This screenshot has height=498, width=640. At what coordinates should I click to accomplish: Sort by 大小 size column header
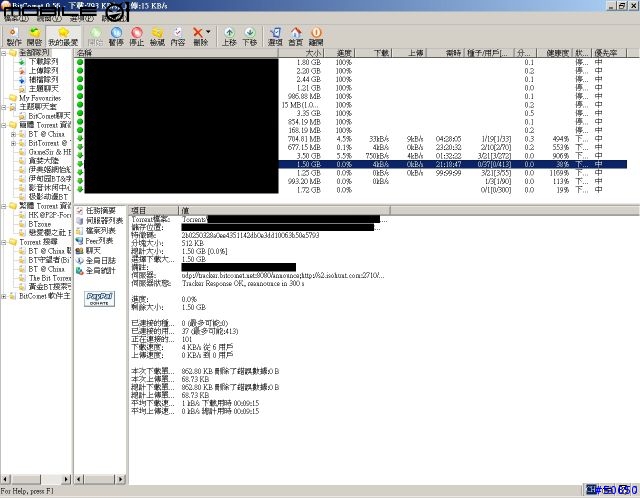301,53
